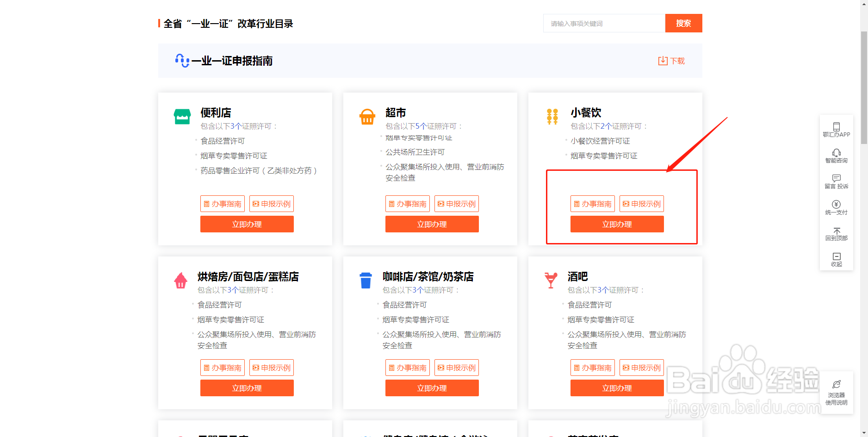Image resolution: width=868 pixels, height=437 pixels.
Task: Click the search keyword input field
Action: point(604,23)
